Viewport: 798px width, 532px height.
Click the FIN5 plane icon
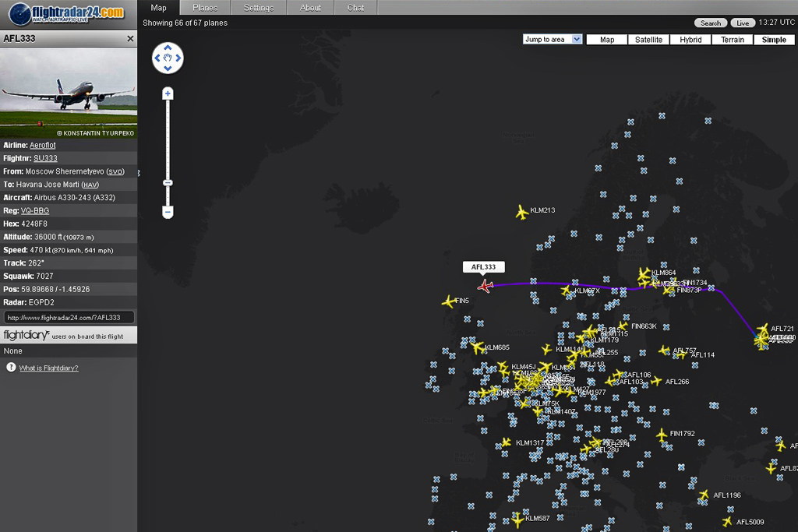448,301
